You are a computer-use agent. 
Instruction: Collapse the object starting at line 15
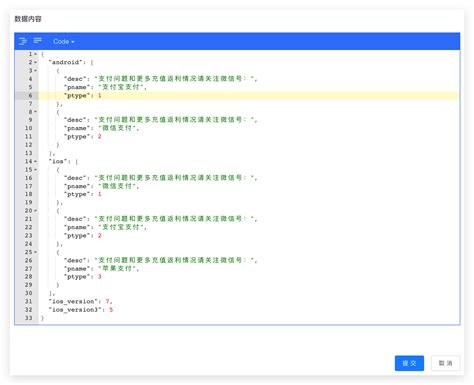(35, 170)
